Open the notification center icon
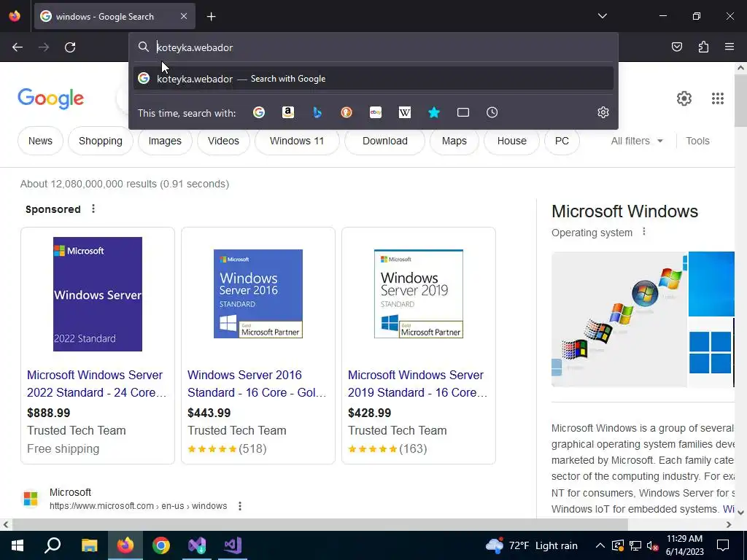Viewport: 747px width, 560px height. click(723, 545)
